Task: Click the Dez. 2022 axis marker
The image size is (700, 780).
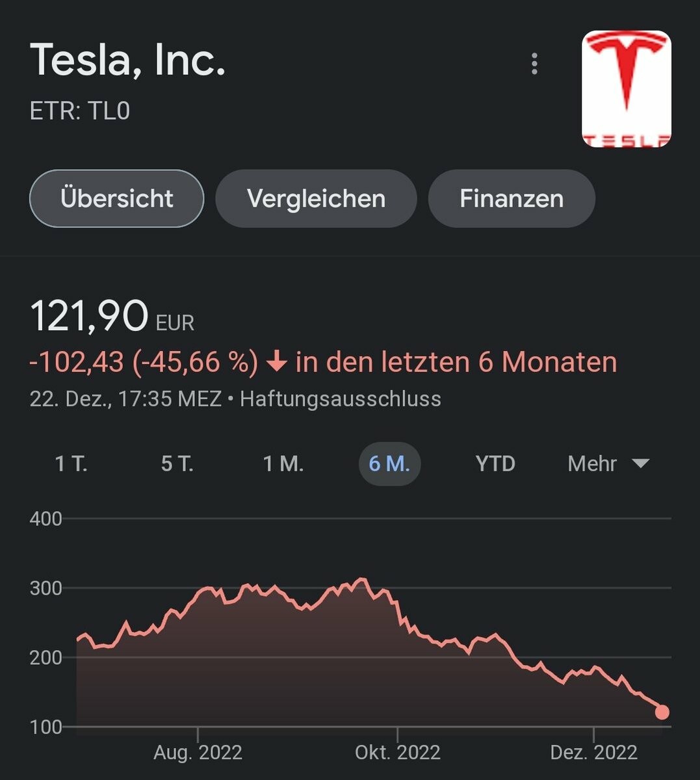Action: point(594,753)
